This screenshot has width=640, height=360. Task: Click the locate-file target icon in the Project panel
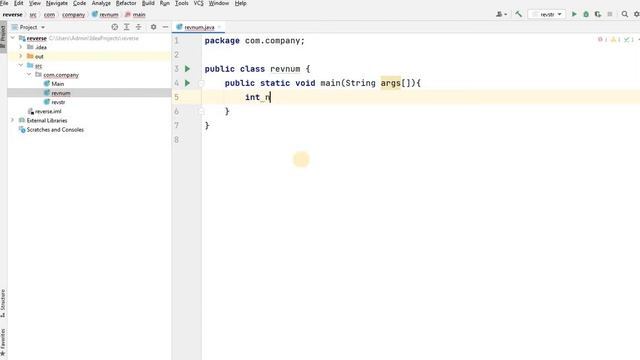pyautogui.click(x=115, y=27)
